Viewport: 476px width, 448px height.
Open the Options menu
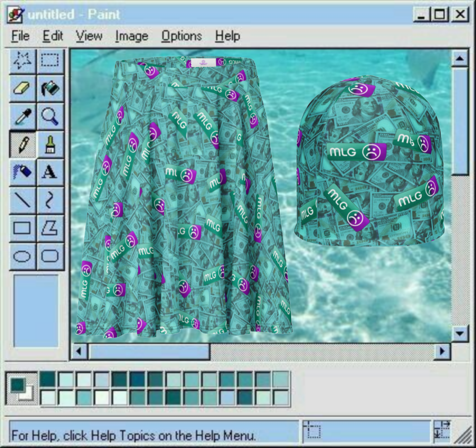pos(182,37)
